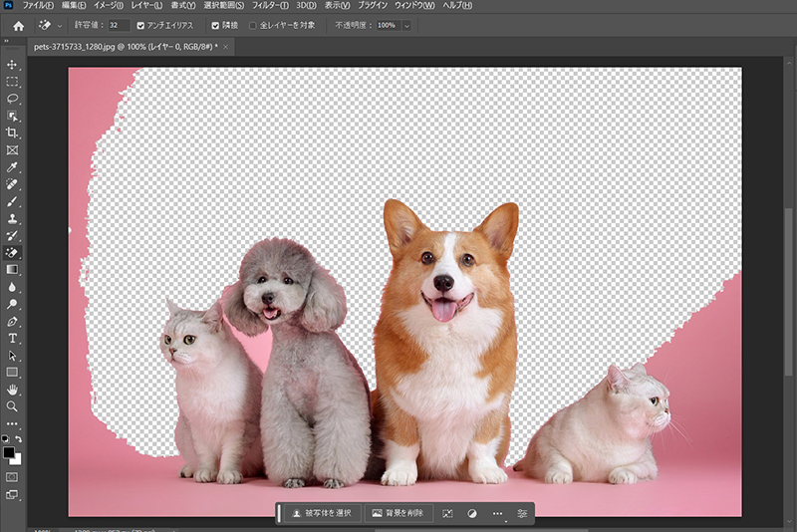Open the 3D menu
Screen dimensions: 797x532
[306, 5]
